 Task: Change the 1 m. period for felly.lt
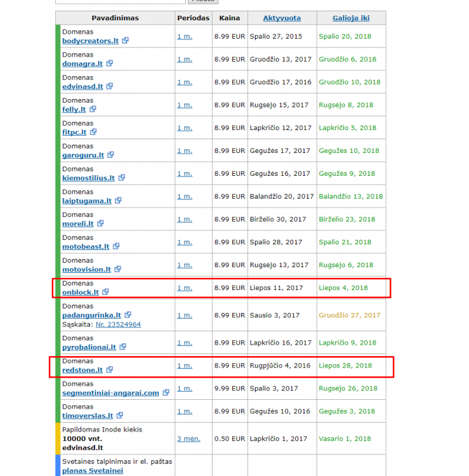(185, 105)
